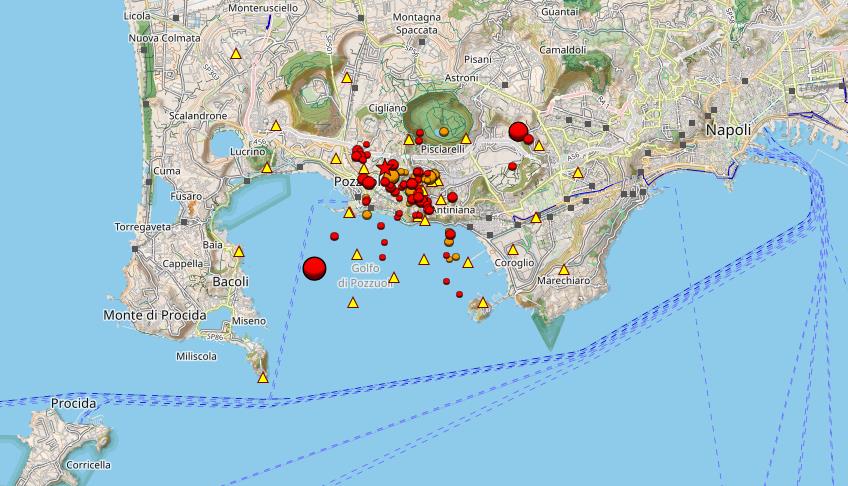Click the yellow triangle north of Cigliano
Viewport: 848px width, 486px height.
coord(347,77)
